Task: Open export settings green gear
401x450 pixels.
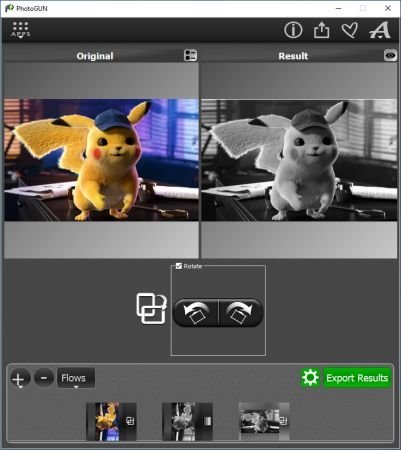Action: tap(310, 378)
